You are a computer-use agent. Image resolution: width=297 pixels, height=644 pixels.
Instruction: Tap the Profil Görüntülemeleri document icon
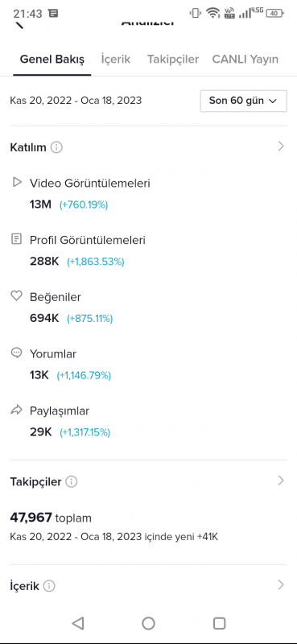coord(16,239)
